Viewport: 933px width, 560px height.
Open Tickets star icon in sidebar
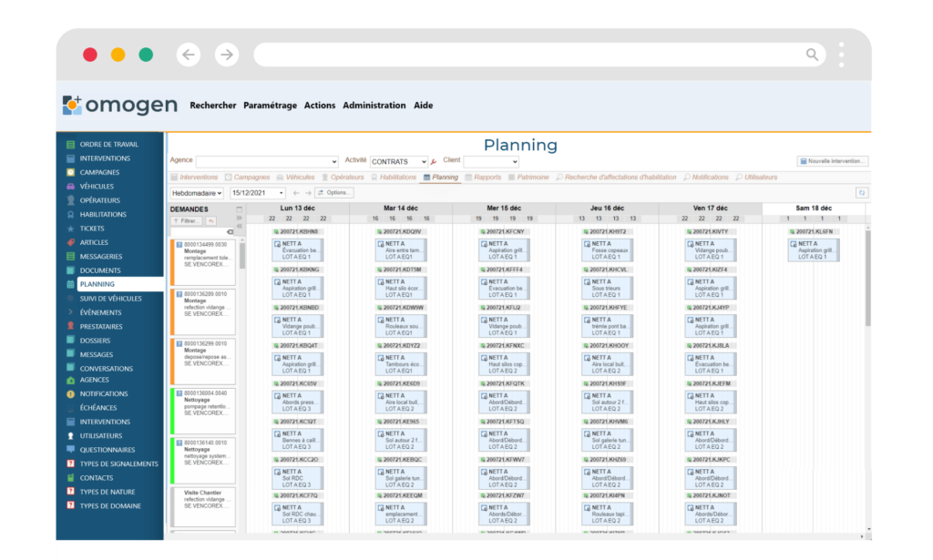(x=70, y=229)
